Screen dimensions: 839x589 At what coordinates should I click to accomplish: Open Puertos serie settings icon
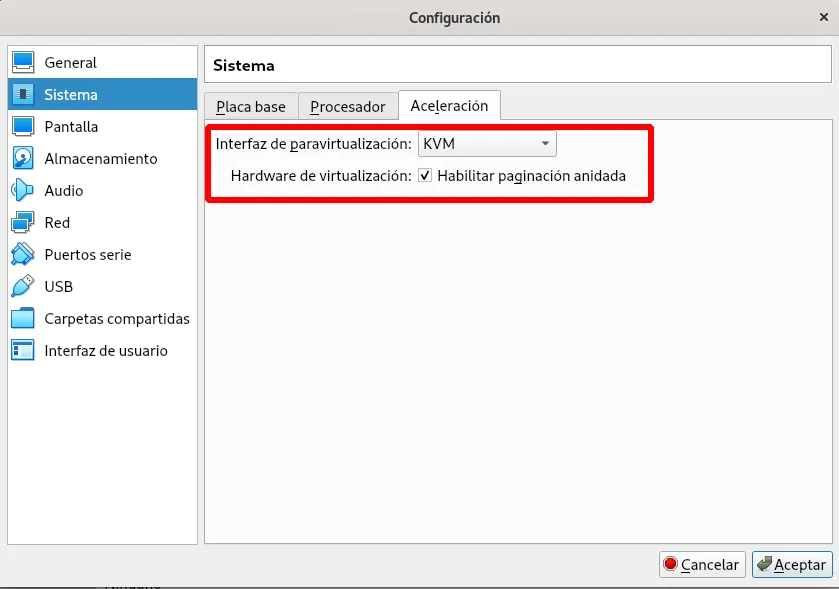tap(23, 255)
